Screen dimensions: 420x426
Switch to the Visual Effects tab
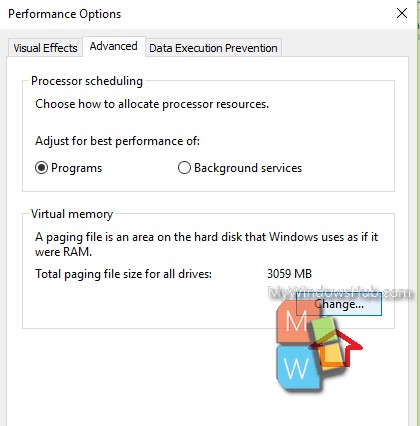45,48
